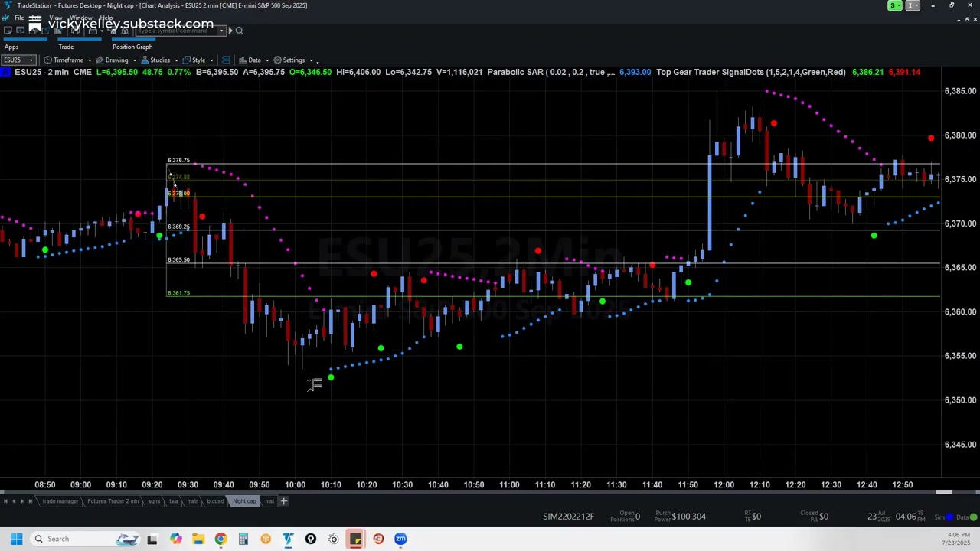Viewport: 980px width, 551px height.
Task: Click the Parabolic SAR study label
Action: [x=551, y=72]
